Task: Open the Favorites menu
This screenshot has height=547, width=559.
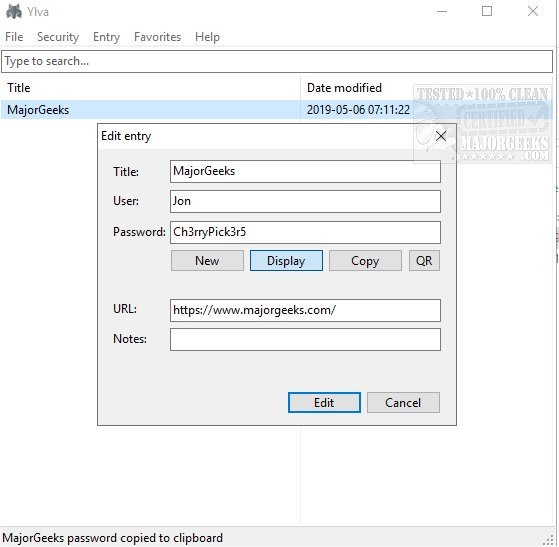Action: pyautogui.click(x=157, y=37)
